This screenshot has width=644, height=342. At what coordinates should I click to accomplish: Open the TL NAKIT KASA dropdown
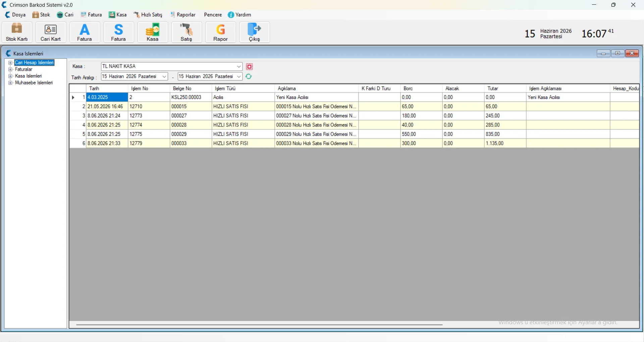click(x=239, y=66)
